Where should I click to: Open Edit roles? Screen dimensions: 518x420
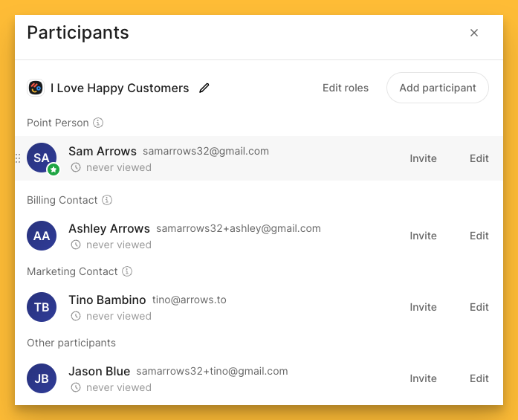click(345, 88)
